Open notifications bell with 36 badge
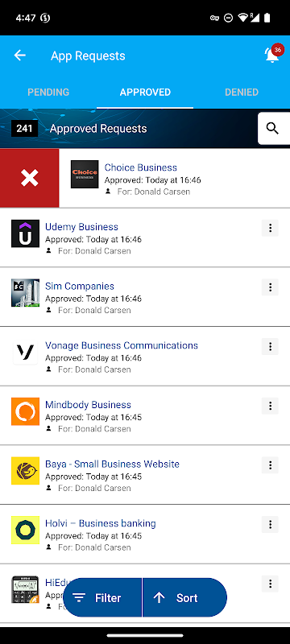This screenshot has height=644, width=290. pyautogui.click(x=273, y=54)
